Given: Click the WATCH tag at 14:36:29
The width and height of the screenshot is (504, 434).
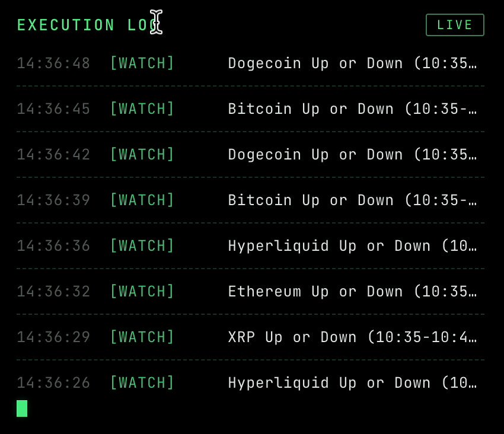Looking at the screenshot, I should click(142, 337).
